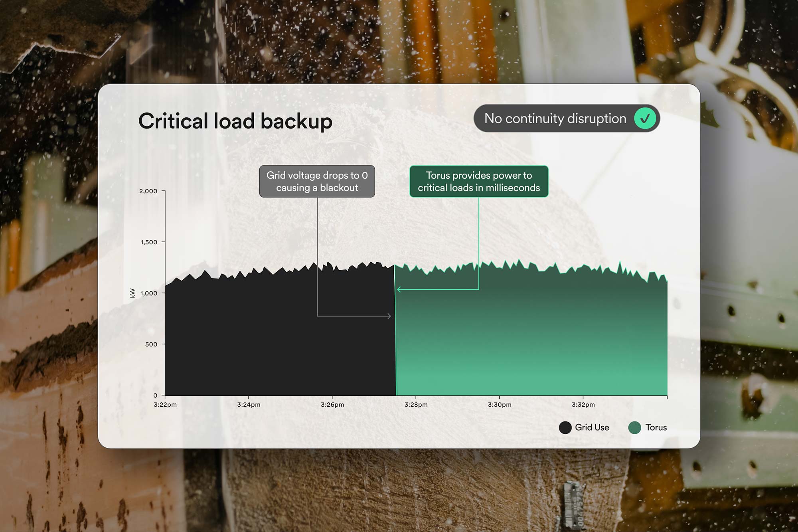Image resolution: width=798 pixels, height=532 pixels.
Task: Click the green arrowhead pointing at the Torus takeover
Action: 399,289
